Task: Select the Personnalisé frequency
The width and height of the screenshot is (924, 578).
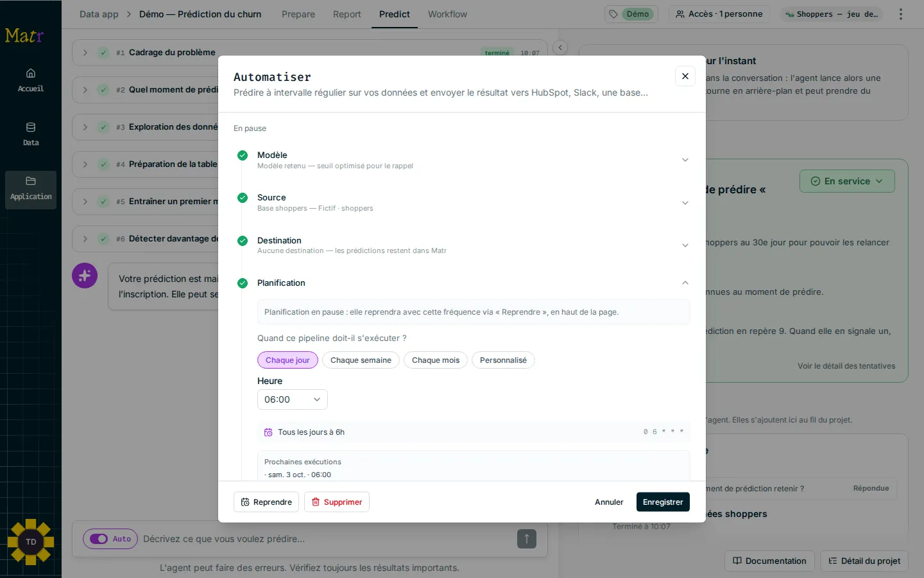Action: [503, 360]
